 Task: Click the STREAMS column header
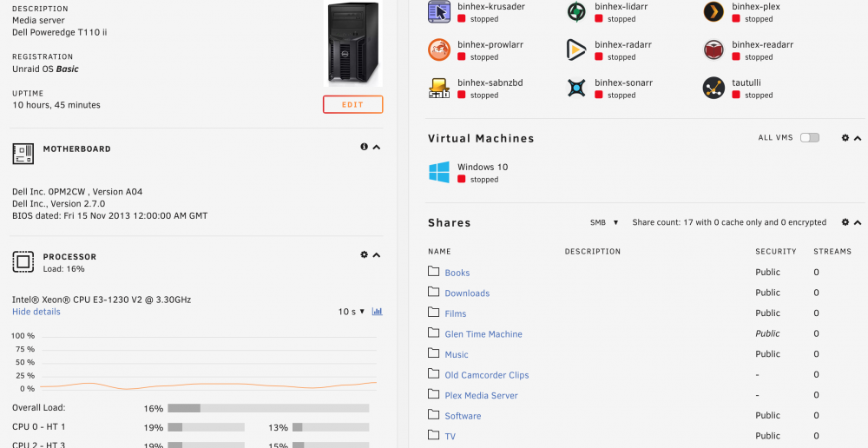[832, 252]
